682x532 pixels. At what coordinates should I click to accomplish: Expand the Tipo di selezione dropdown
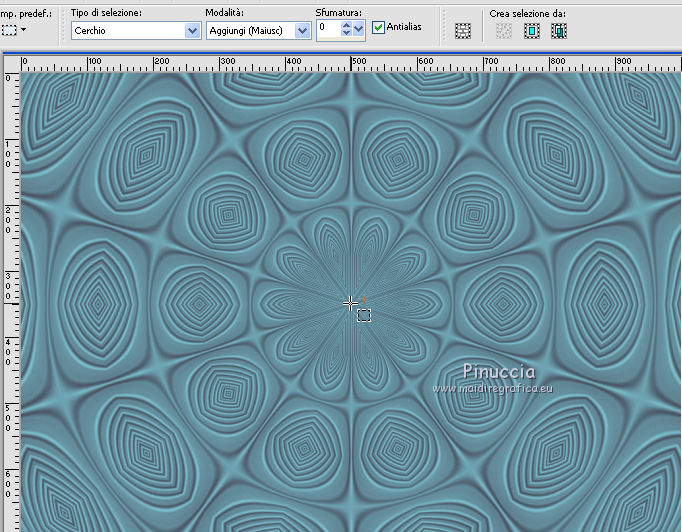click(192, 31)
